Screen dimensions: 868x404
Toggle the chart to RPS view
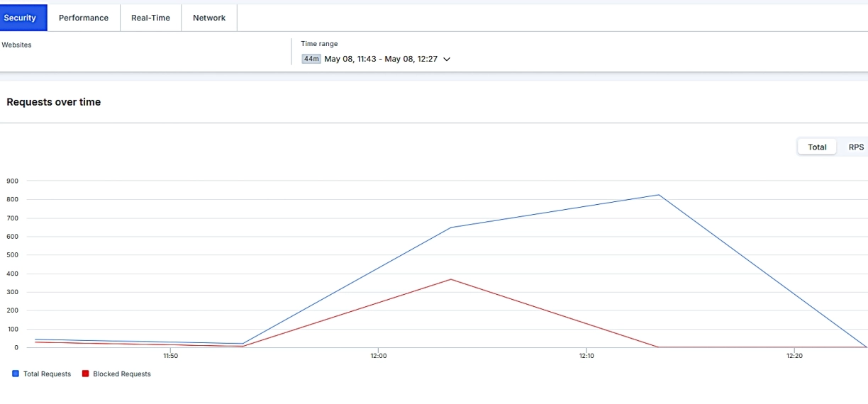856,147
